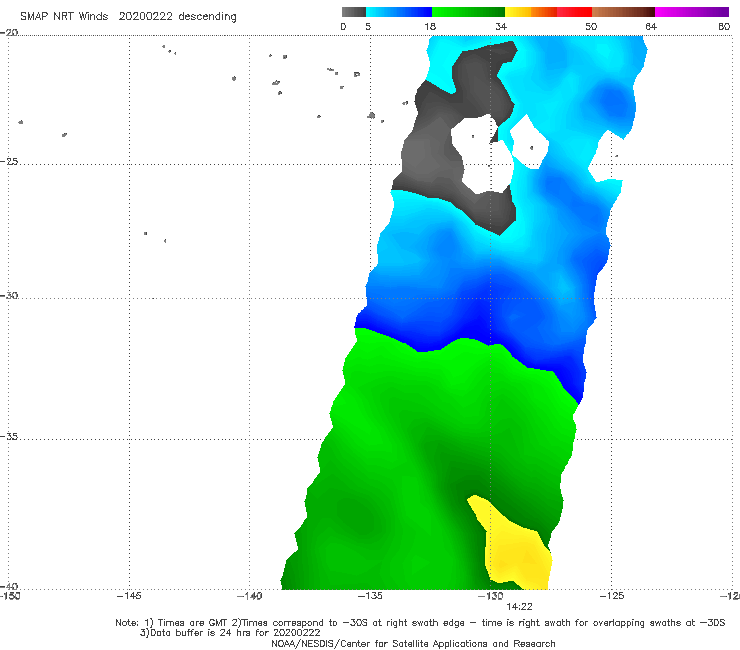Click the color bar label '18'

point(429,26)
